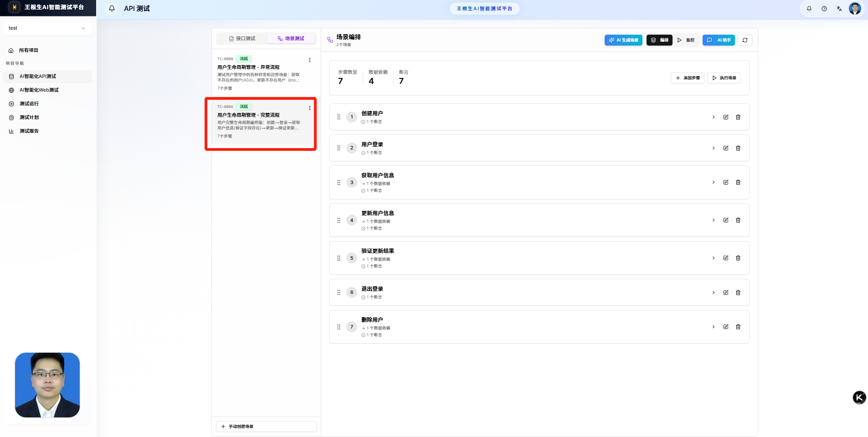Viewport: 868px width, 437px height.
Task: Delete the 退出登录 step
Action: [738, 293]
